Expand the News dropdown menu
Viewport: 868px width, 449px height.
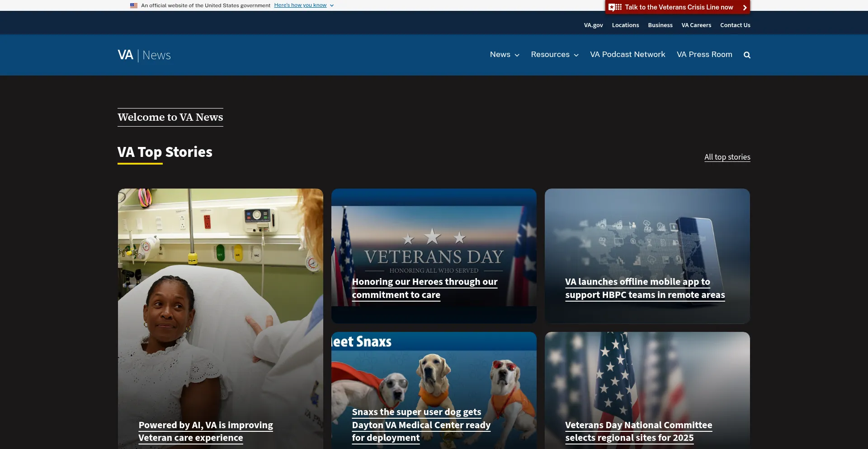[x=505, y=55]
